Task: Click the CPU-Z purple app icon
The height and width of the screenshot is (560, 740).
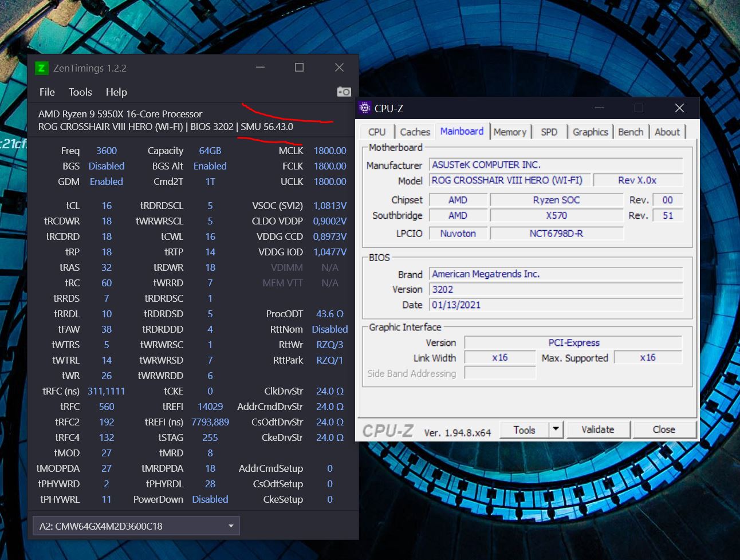Action: 365,108
